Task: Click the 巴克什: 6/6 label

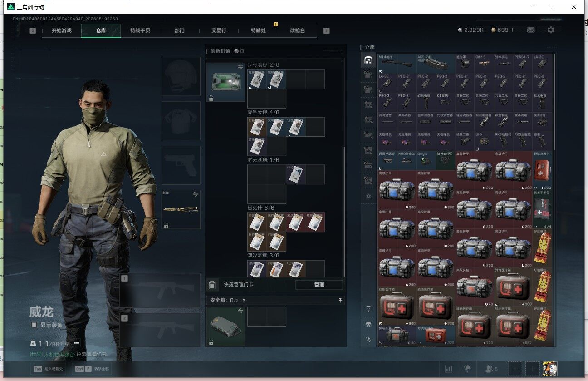Action: 260,208
